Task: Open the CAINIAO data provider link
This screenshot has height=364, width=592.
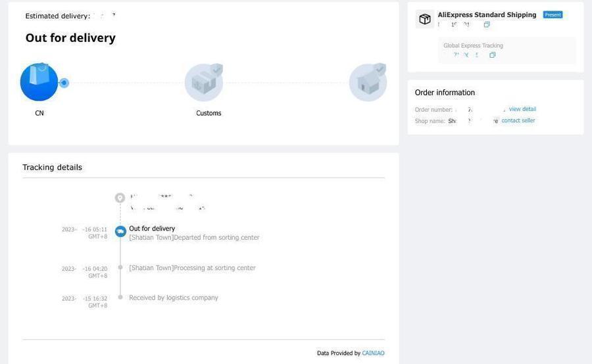Action: point(373,353)
